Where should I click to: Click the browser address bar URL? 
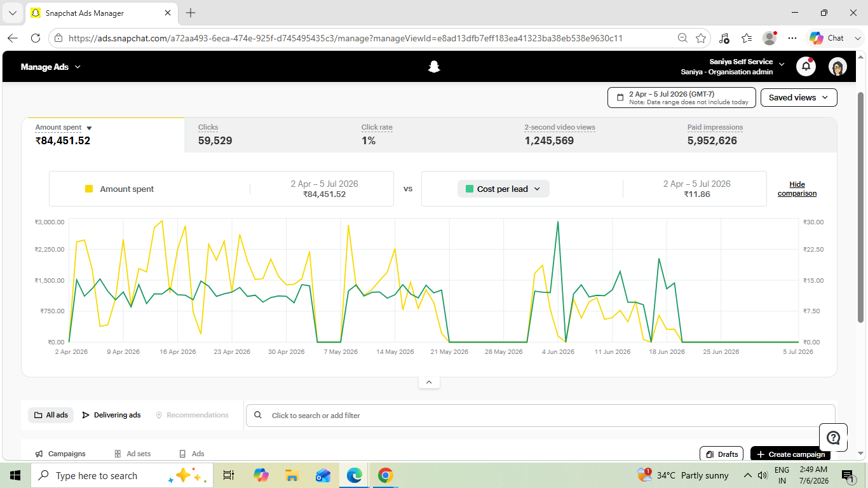(x=346, y=38)
